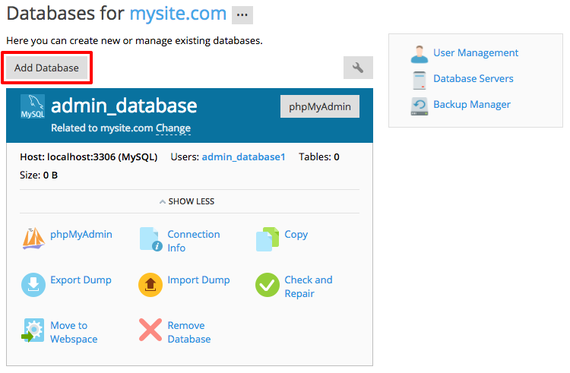Screen dimensions: 570x373
Task: Click the Tables: 0 text
Action: 319,157
